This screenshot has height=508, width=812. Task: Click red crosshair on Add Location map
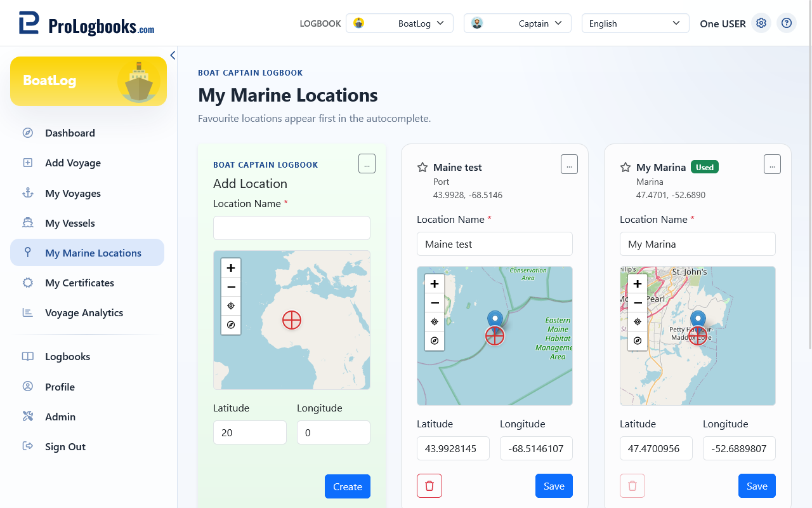pos(292,320)
